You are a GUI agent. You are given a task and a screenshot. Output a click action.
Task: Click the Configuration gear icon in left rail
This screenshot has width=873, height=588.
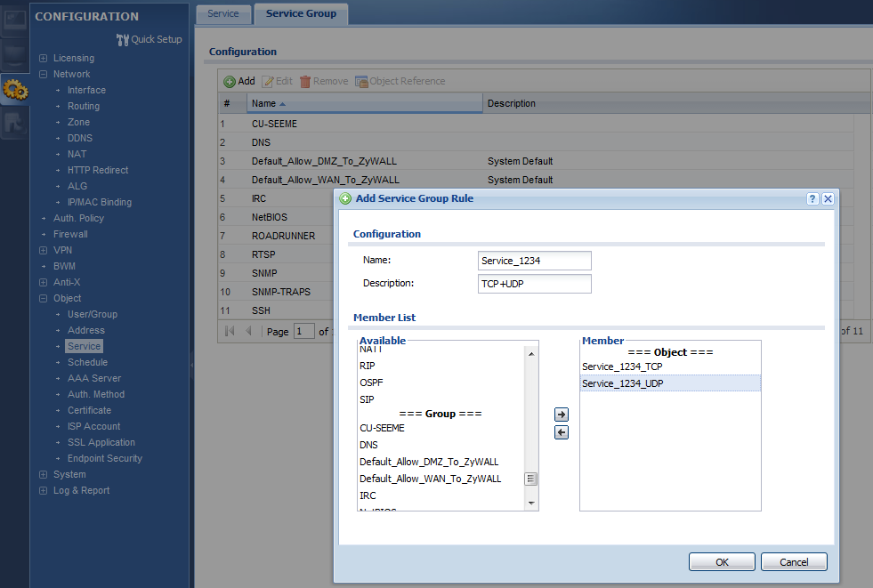pos(15,89)
